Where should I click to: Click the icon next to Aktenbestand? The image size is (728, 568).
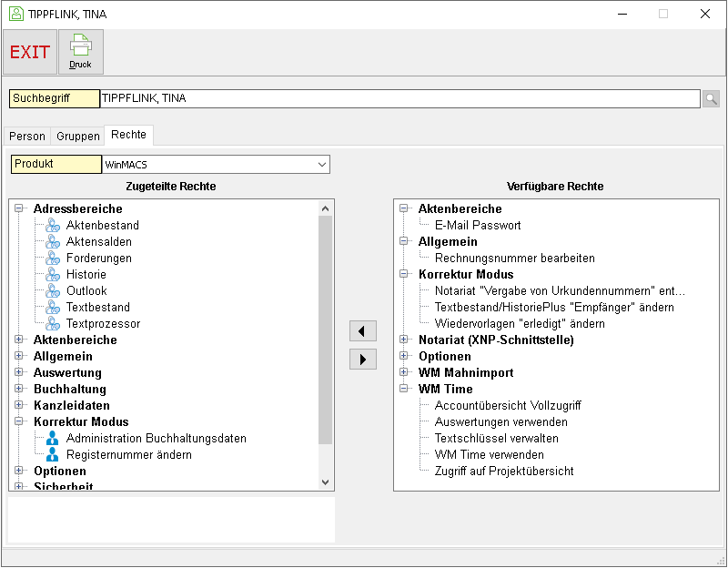click(x=53, y=225)
